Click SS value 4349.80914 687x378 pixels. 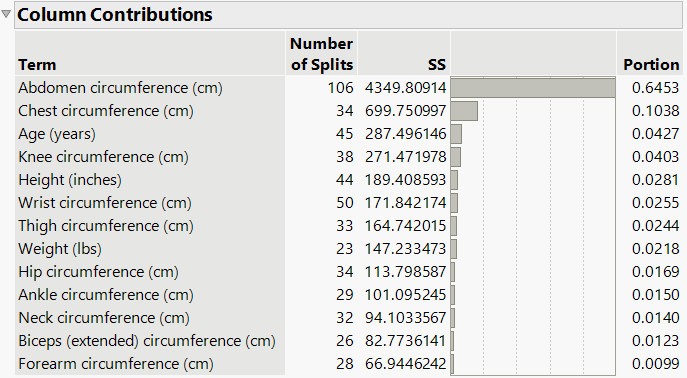pyautogui.click(x=405, y=88)
